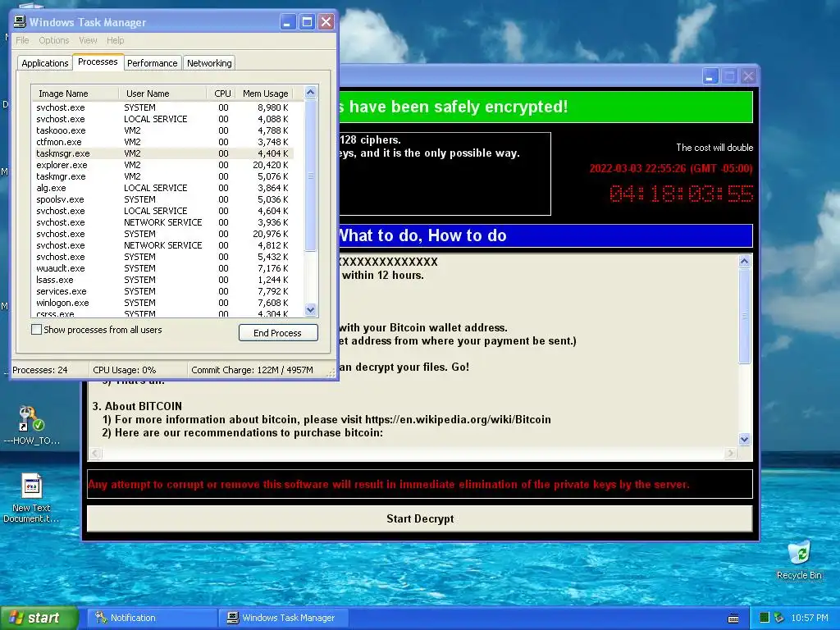Viewport: 840px width, 630px height.
Task: Switch to Notification taskbar item
Action: tap(152, 618)
